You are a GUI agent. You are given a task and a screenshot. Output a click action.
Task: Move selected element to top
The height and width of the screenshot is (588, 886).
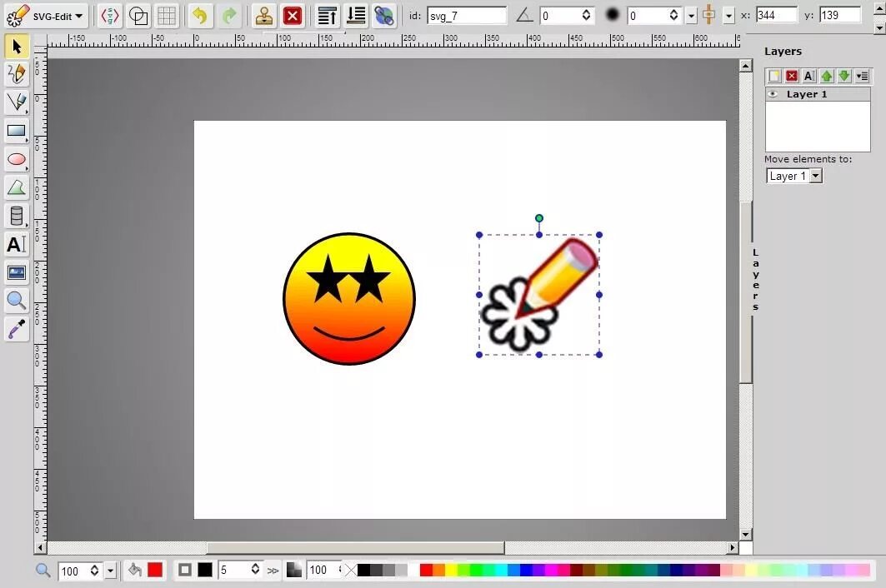[327, 16]
